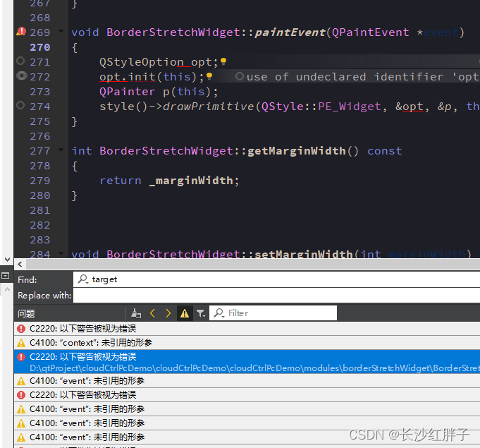
Task: Click the 问题 issues panel title
Action: (26, 313)
